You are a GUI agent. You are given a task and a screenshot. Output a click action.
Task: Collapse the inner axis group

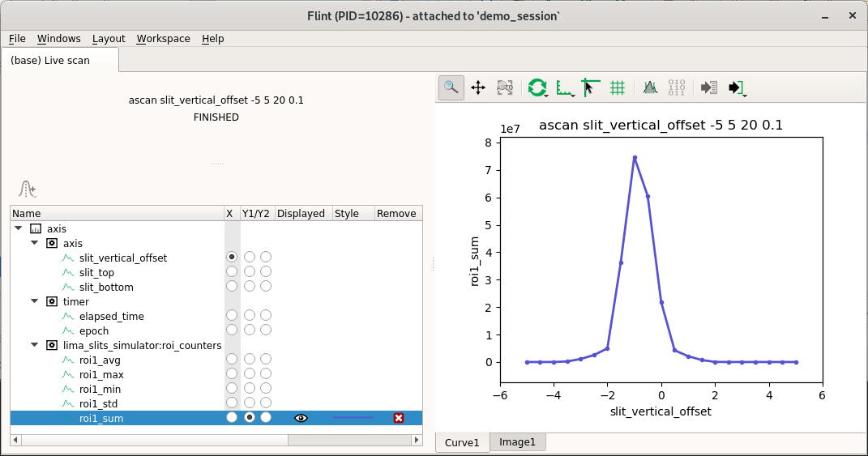click(x=34, y=242)
